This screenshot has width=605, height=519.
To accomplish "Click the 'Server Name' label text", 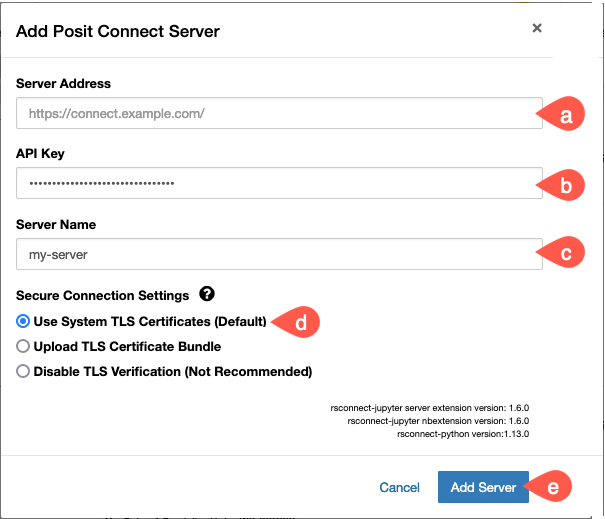I will coord(56,225).
